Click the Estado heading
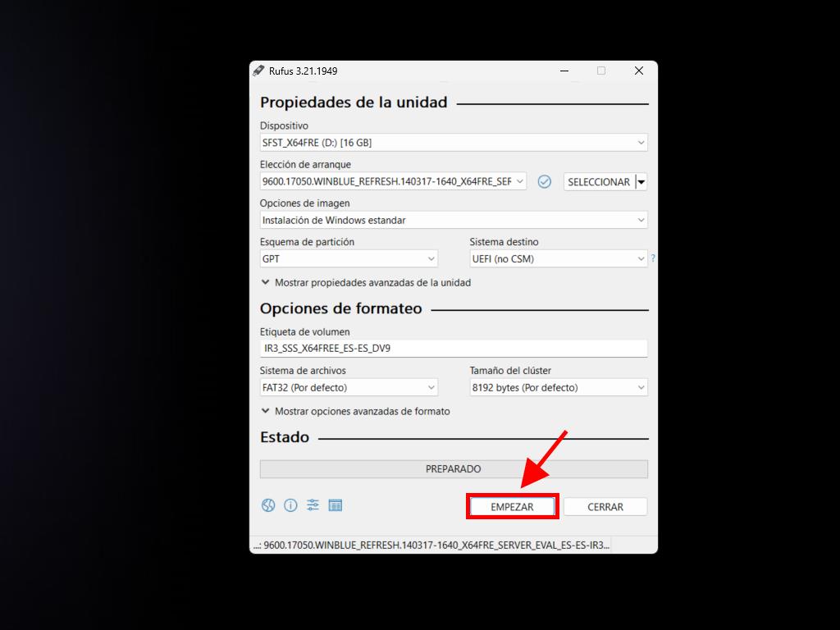 click(285, 437)
